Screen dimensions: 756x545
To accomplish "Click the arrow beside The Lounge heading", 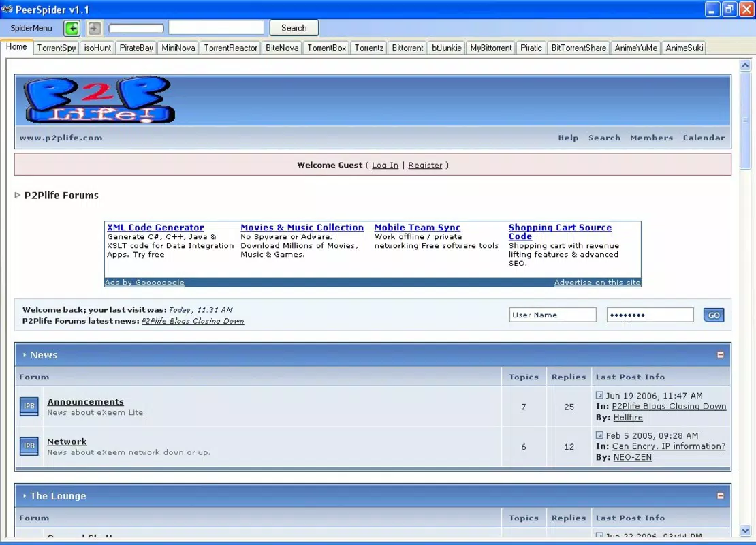I will point(24,495).
